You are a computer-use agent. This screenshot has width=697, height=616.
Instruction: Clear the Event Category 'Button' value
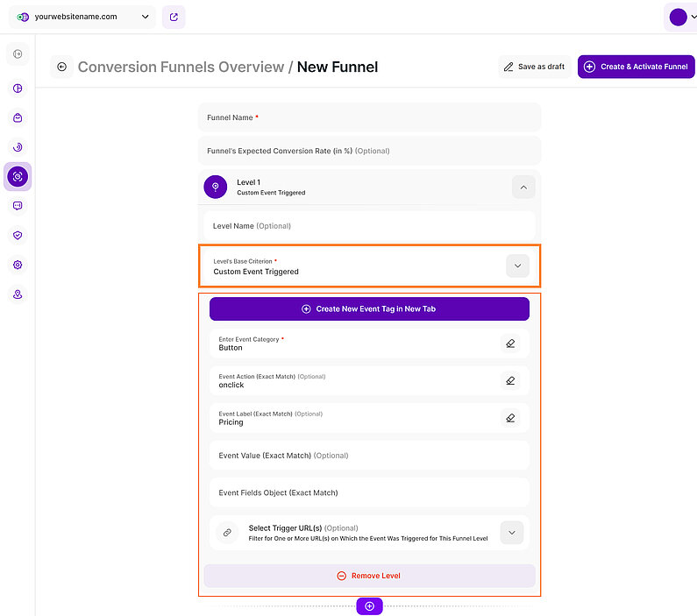pos(510,343)
